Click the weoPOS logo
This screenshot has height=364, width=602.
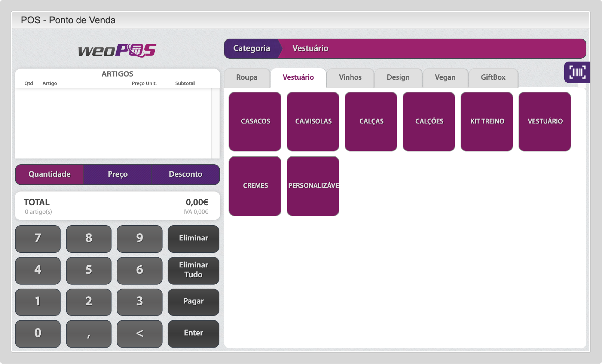coord(117,50)
